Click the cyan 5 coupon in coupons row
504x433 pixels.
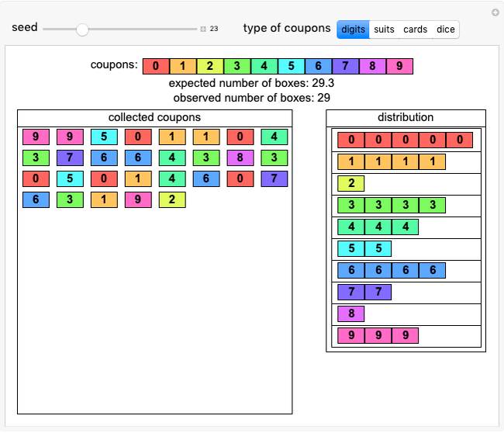(x=292, y=66)
